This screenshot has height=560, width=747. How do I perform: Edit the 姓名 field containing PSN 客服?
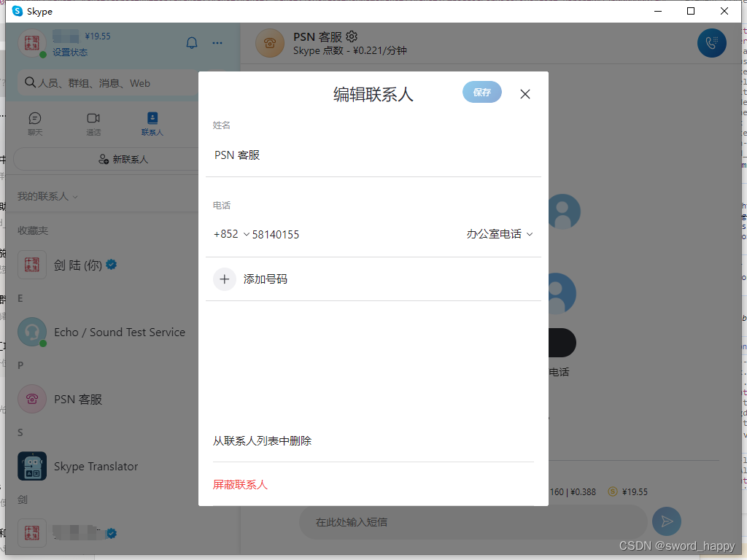point(373,155)
